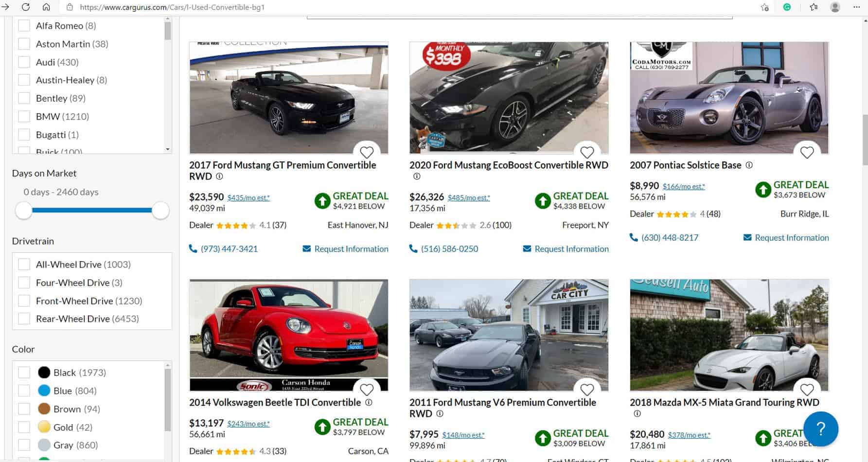Click the Days on Market slider handle
Screen dimensions: 868x462
(23, 211)
